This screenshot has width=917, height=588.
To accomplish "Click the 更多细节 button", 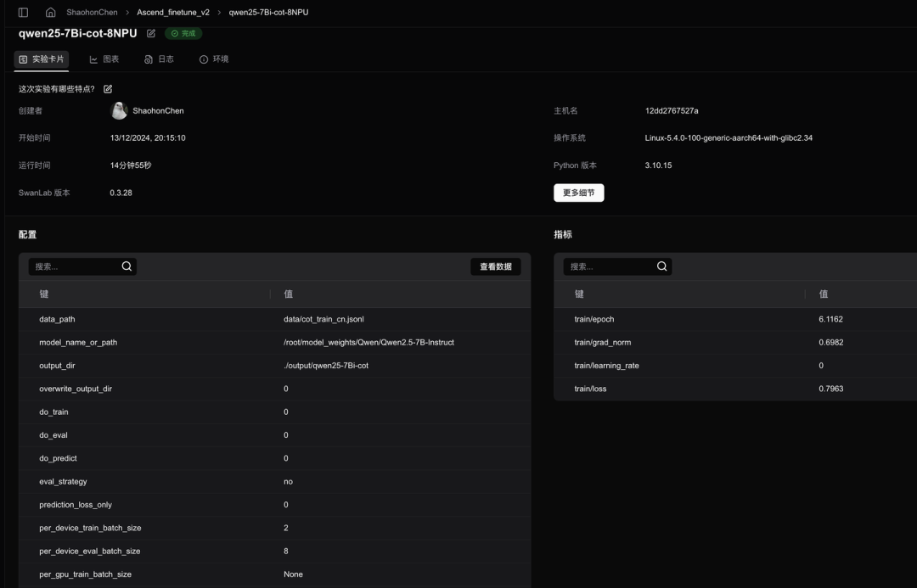I will click(578, 193).
